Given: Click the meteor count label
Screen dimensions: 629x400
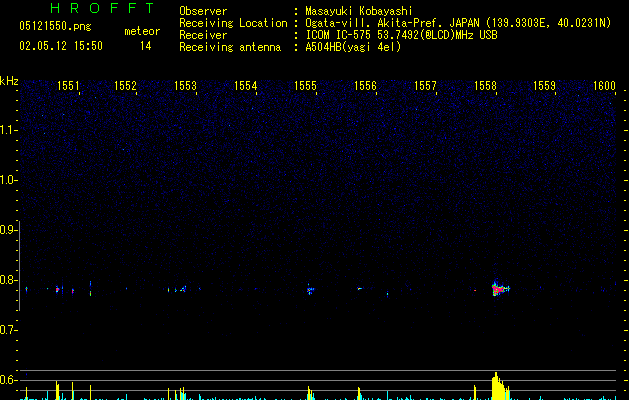Looking at the screenshot, I should (142, 31).
